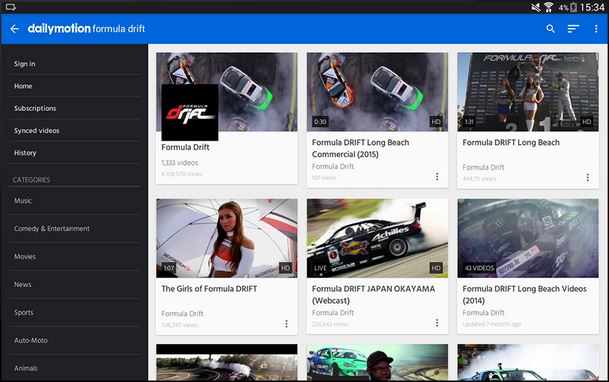Click the dailymotion logo
Image resolution: width=609 pixels, height=382 pixels.
pos(59,28)
